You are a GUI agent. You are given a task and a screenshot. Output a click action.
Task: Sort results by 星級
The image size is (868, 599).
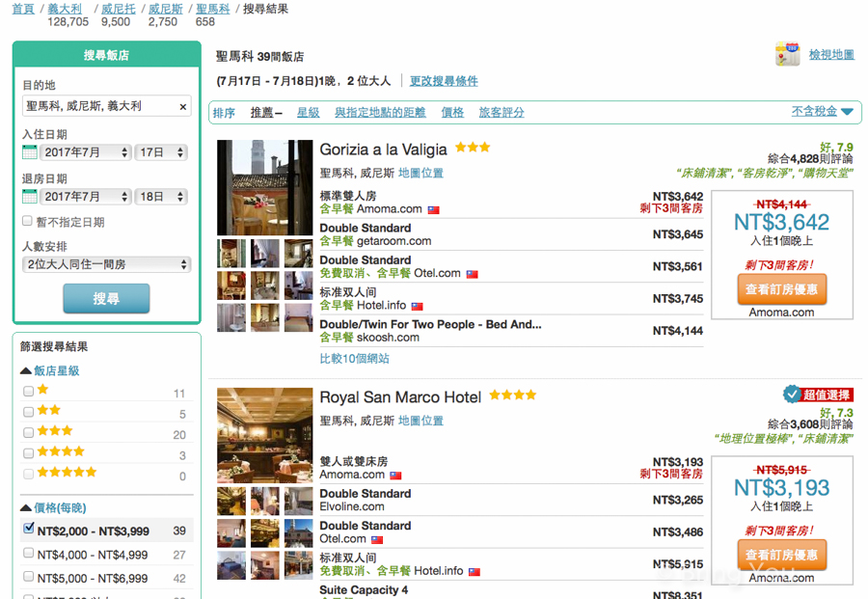(x=309, y=113)
